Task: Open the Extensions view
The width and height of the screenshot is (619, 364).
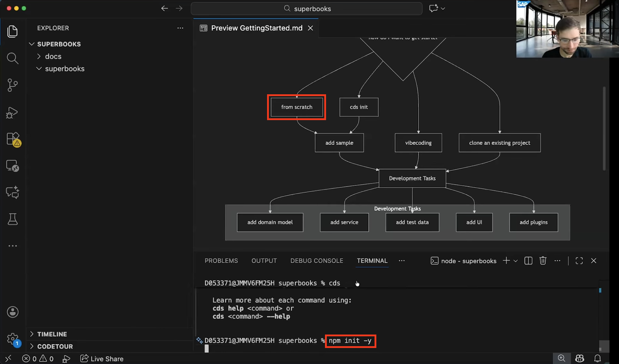Action: pyautogui.click(x=12, y=139)
